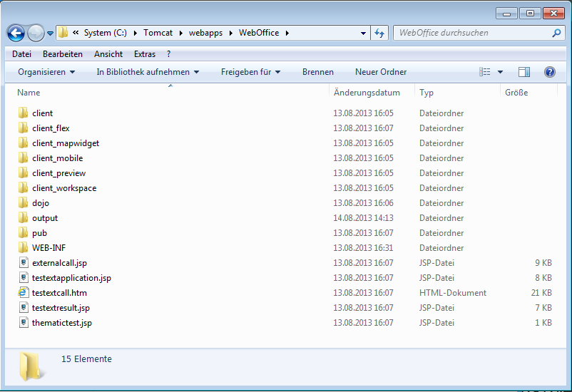
Task: Toggle the preview pane icon
Action: [x=524, y=72]
